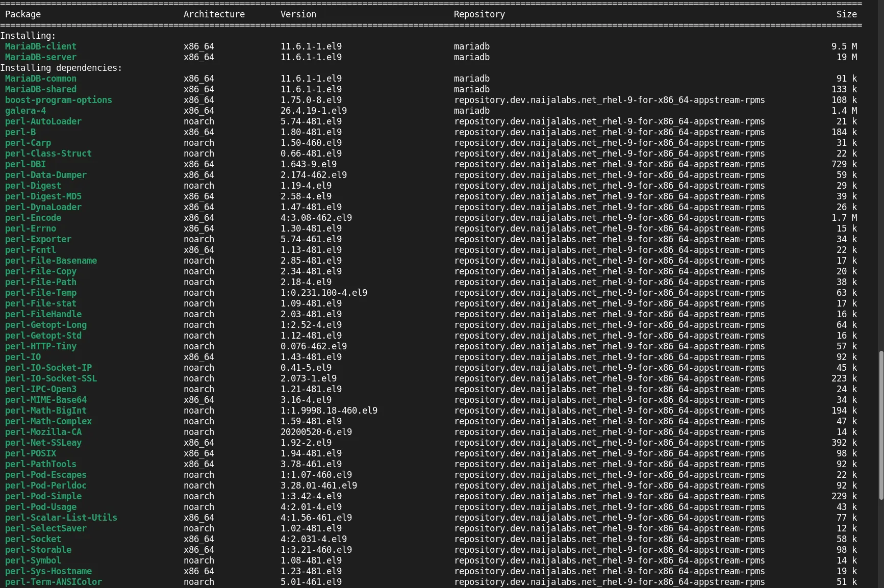Click the vertical scrollbar thumb on the right
Image resolution: width=884 pixels, height=588 pixels.
point(881,425)
